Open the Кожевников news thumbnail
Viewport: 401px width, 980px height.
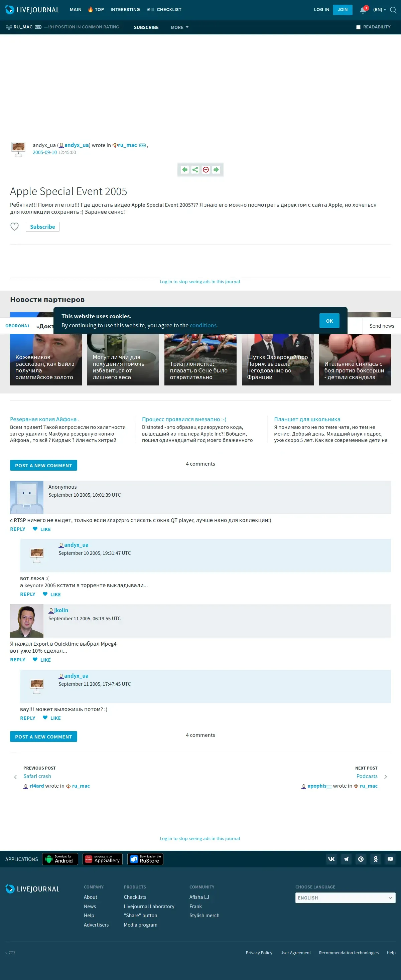pos(46,359)
